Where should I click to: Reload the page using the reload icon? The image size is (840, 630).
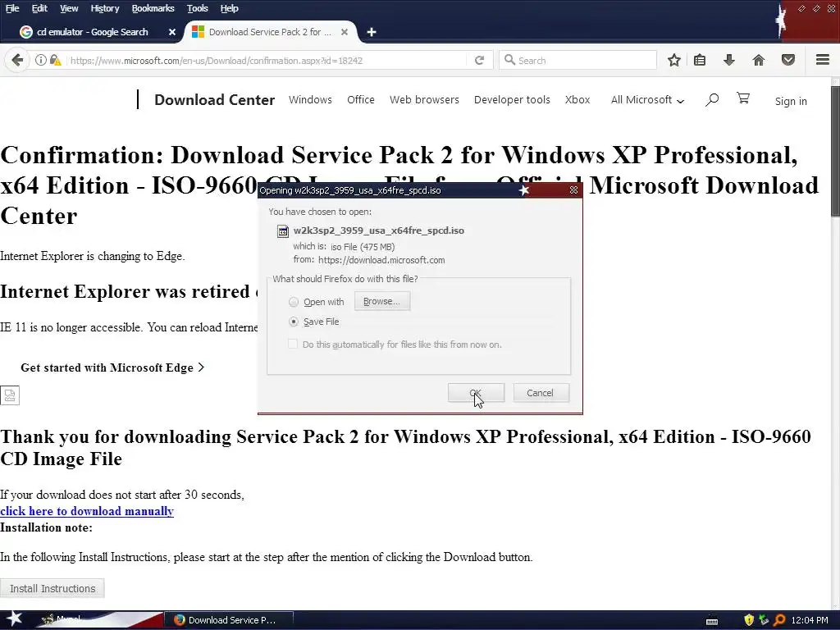[479, 60]
